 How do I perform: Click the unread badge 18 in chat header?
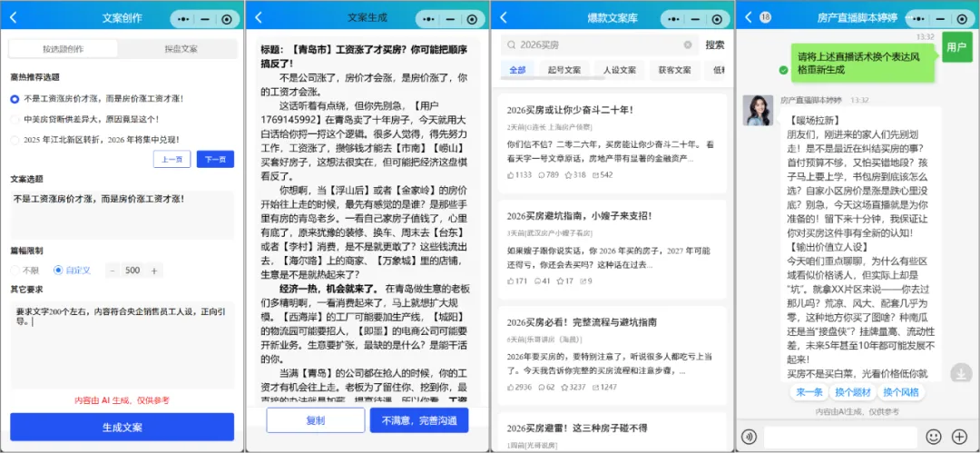click(x=765, y=18)
